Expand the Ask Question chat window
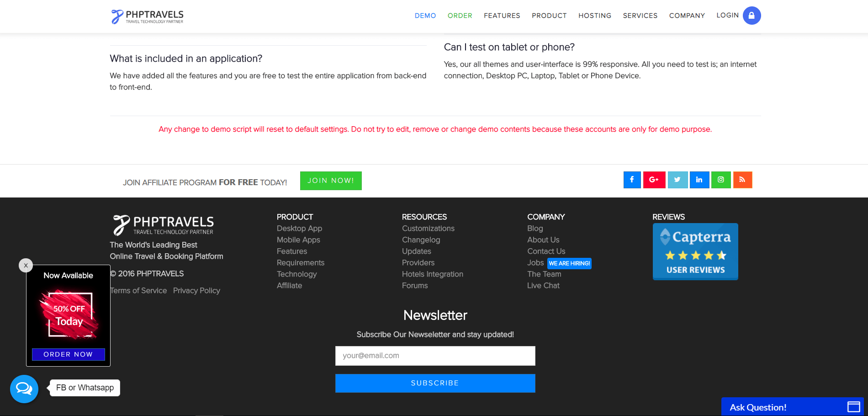Screen dimensions: 868x416 [x=853, y=407]
